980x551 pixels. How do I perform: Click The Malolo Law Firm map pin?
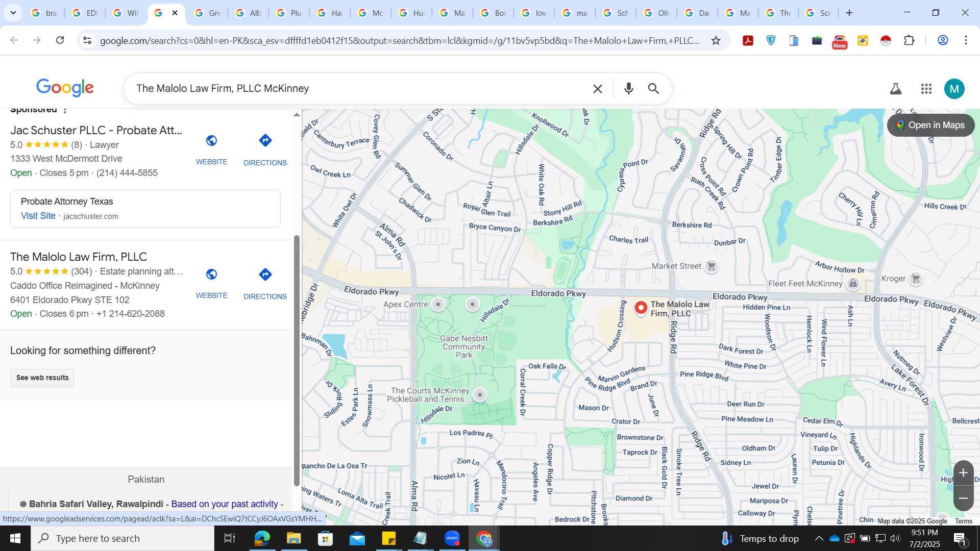tap(641, 308)
